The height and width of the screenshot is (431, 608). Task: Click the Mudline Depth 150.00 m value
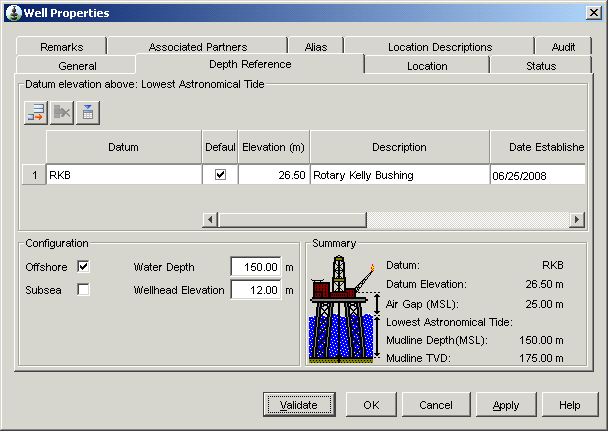click(541, 340)
